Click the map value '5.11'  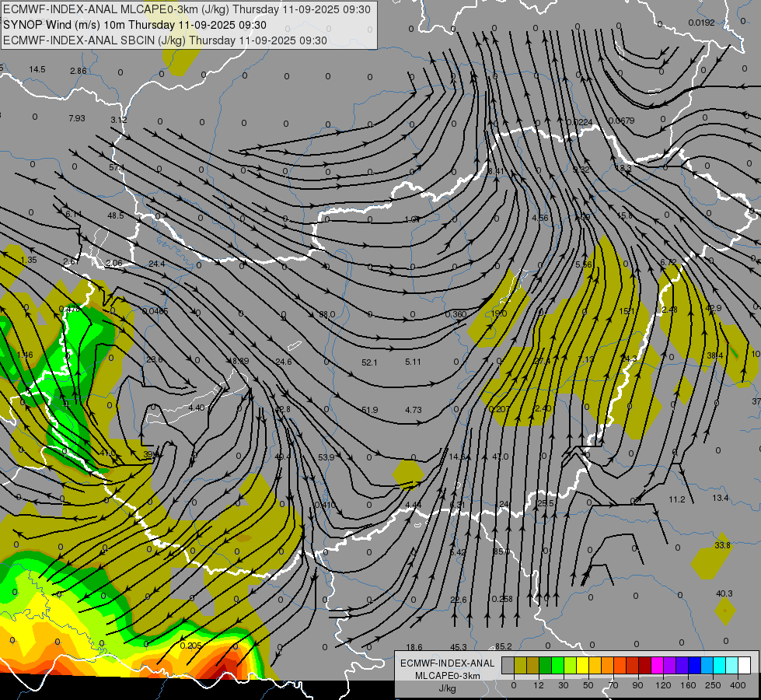[x=413, y=362]
